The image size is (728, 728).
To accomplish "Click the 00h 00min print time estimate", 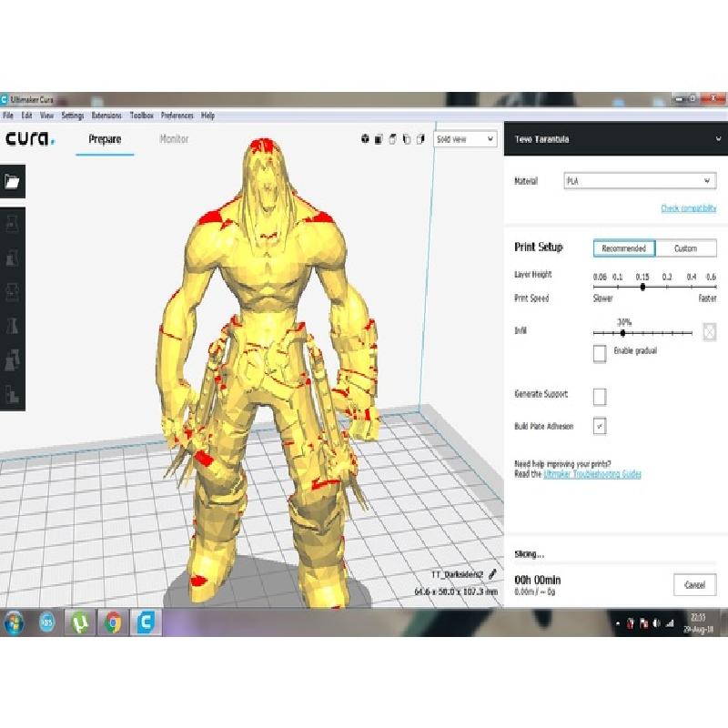I will (538, 580).
